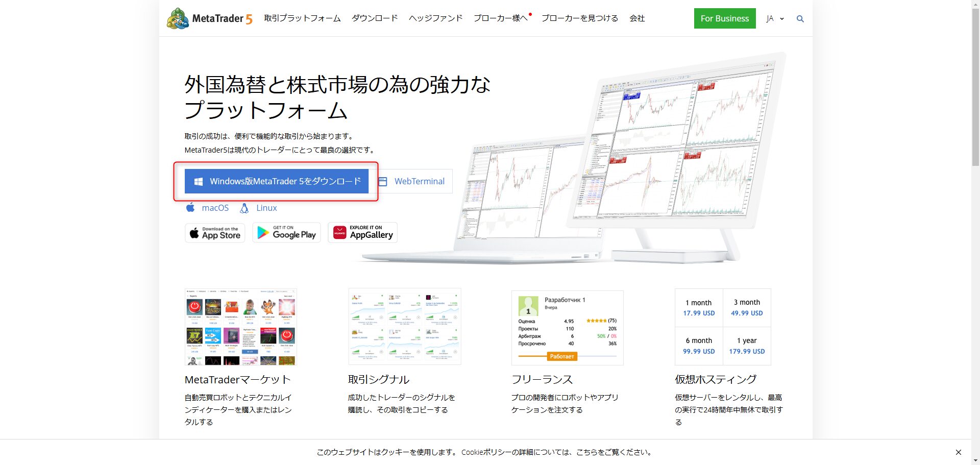The image size is (980, 465).
Task: Click the macOS download link
Action: [215, 208]
